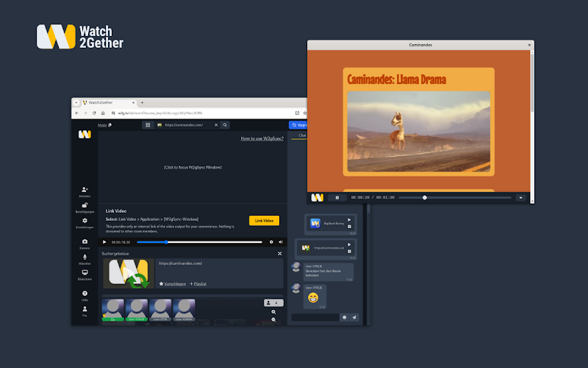This screenshot has height=368, width=588.
Task: Expand the dropdown arrow in Caminandes player bar
Action: (x=520, y=197)
